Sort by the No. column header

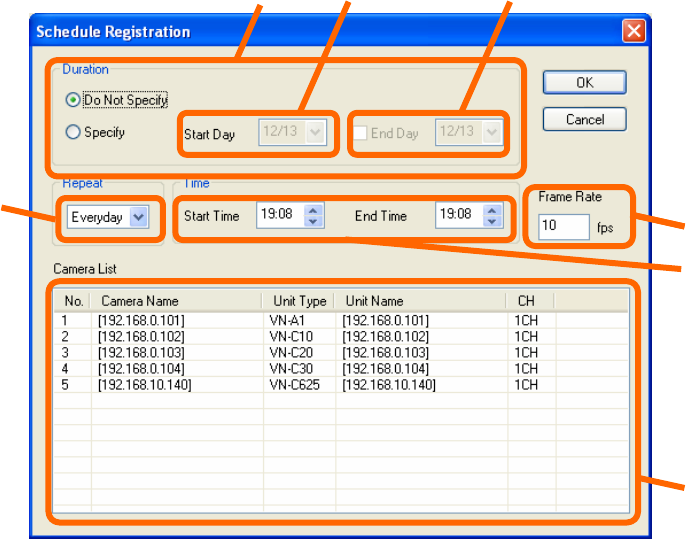point(72,301)
